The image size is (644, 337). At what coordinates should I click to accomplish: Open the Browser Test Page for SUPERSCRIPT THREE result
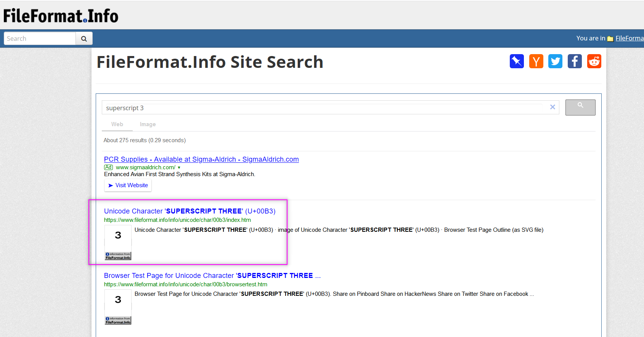tap(212, 276)
